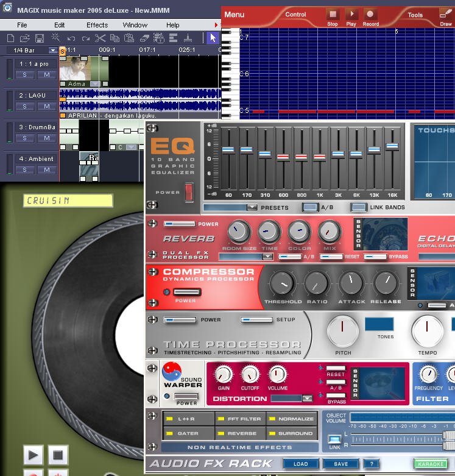Select the mouse pointer tool
This screenshot has height=476, width=455.
coord(213,38)
